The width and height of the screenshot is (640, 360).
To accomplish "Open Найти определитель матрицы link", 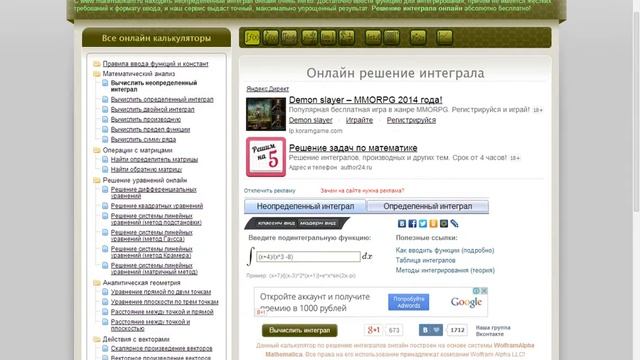I will [x=154, y=159].
